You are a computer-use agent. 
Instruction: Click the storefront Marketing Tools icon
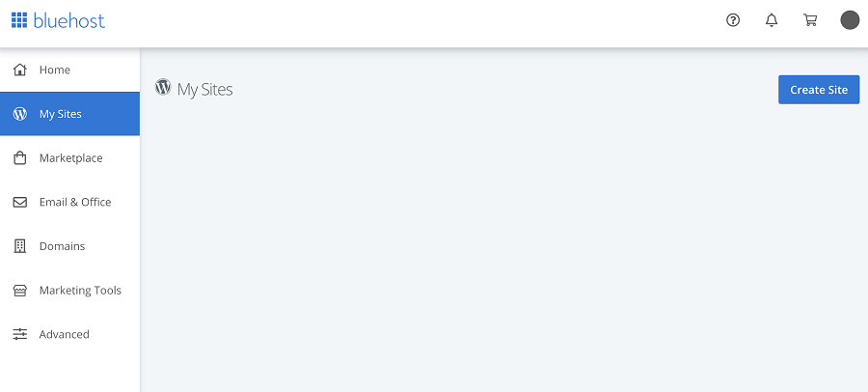point(20,291)
